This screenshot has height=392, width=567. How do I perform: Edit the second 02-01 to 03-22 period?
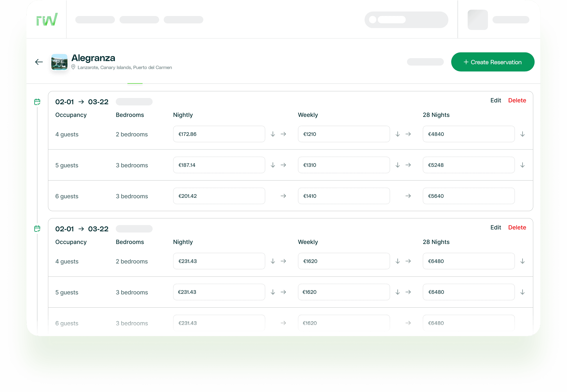[x=495, y=227]
